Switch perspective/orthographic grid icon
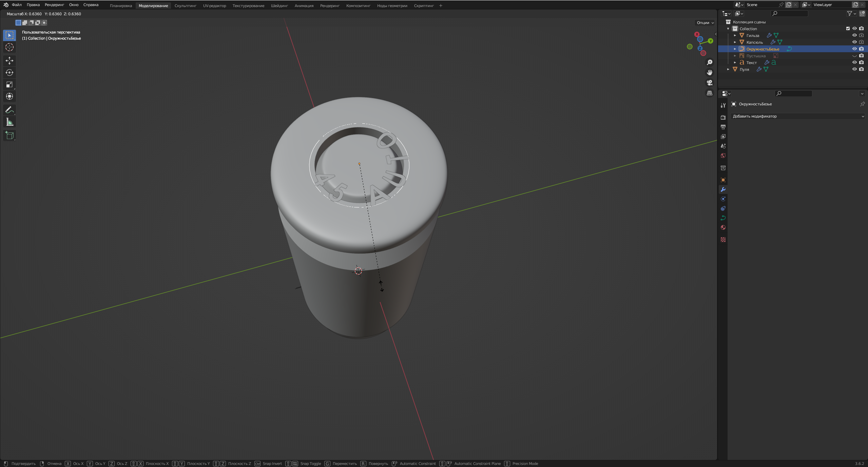Viewport: 868px width, 467px height. point(709,93)
